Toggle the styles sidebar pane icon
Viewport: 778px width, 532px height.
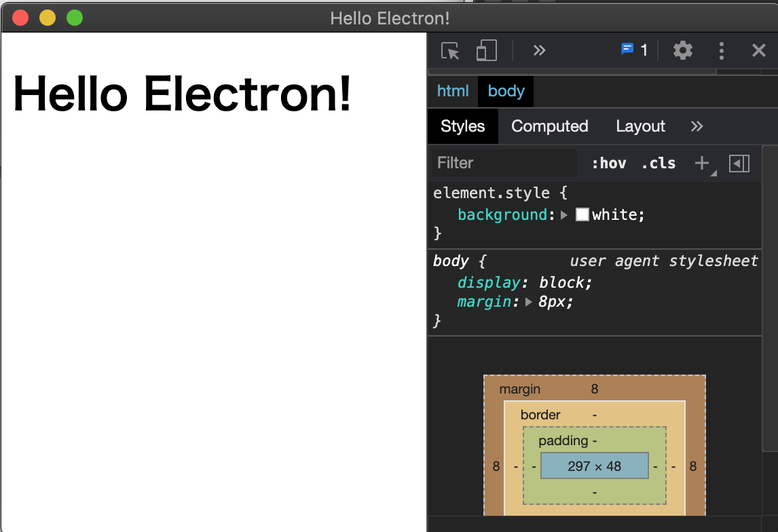[x=739, y=163]
